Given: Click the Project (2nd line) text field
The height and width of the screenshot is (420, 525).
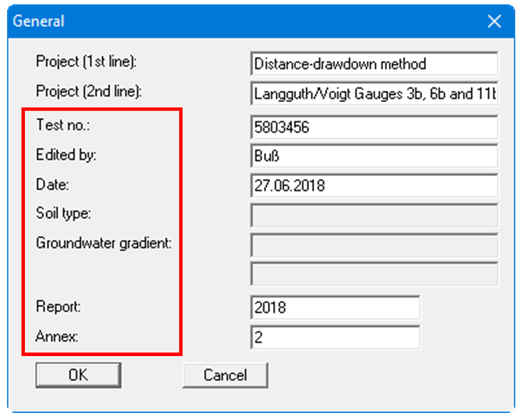Looking at the screenshot, I should tap(374, 94).
